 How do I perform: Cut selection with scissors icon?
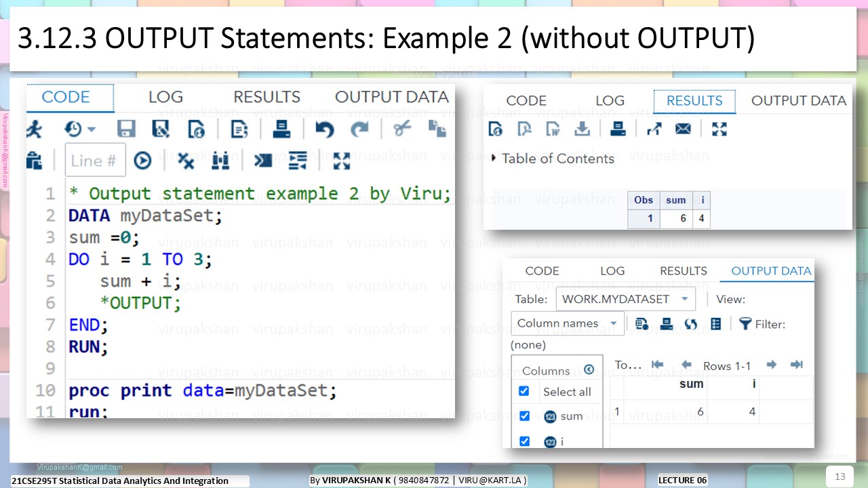(x=402, y=128)
